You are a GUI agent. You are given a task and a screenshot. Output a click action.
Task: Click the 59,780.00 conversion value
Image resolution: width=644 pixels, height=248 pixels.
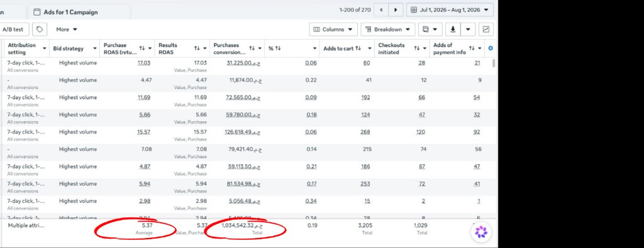tap(244, 115)
